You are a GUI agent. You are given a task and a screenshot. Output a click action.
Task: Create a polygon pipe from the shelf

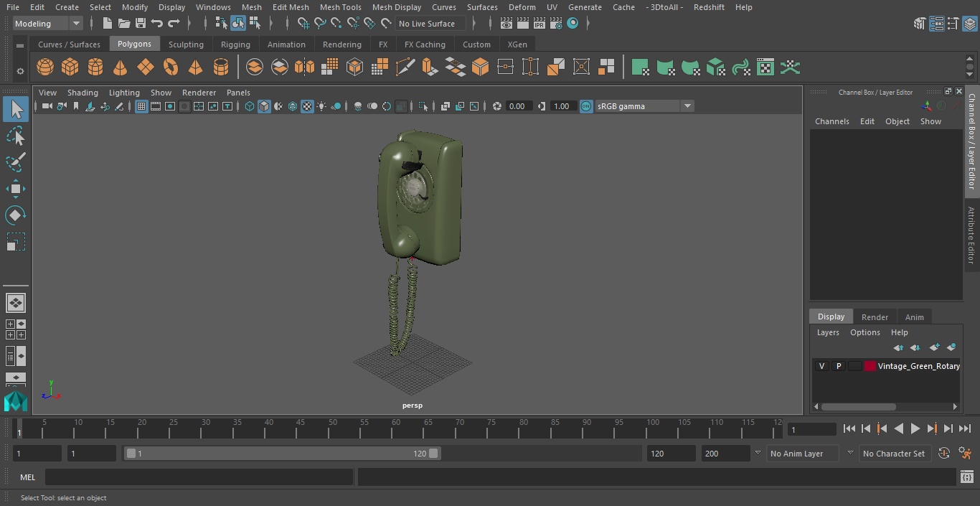[221, 67]
